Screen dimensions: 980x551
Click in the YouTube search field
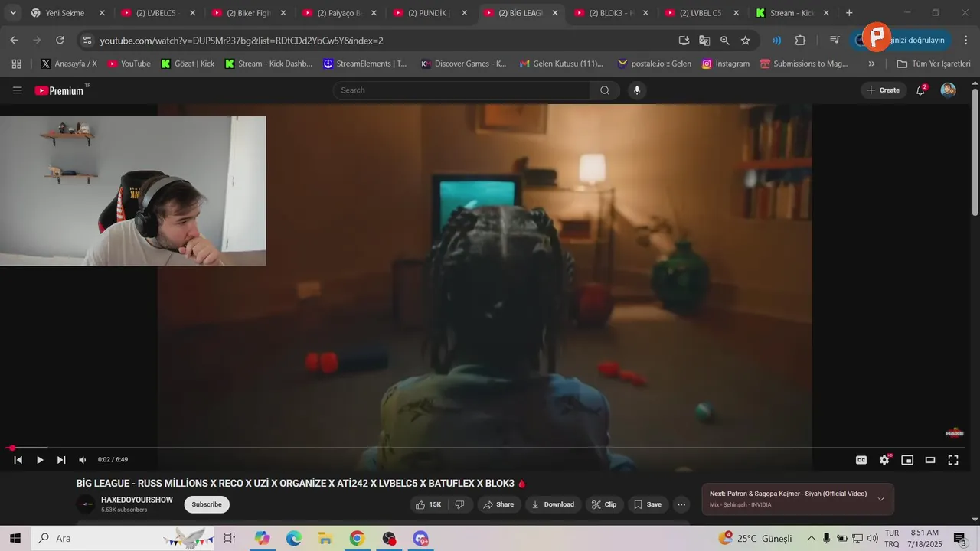pos(461,90)
